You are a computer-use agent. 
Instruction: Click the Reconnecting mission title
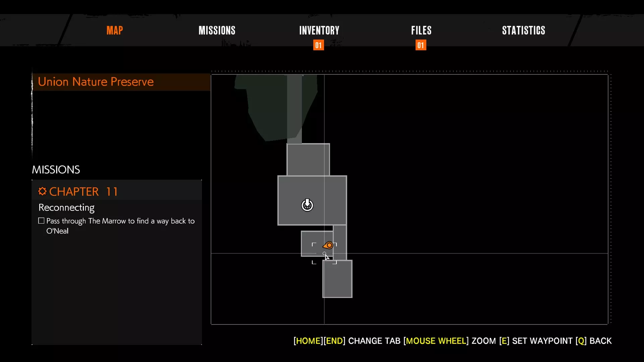pos(66,207)
